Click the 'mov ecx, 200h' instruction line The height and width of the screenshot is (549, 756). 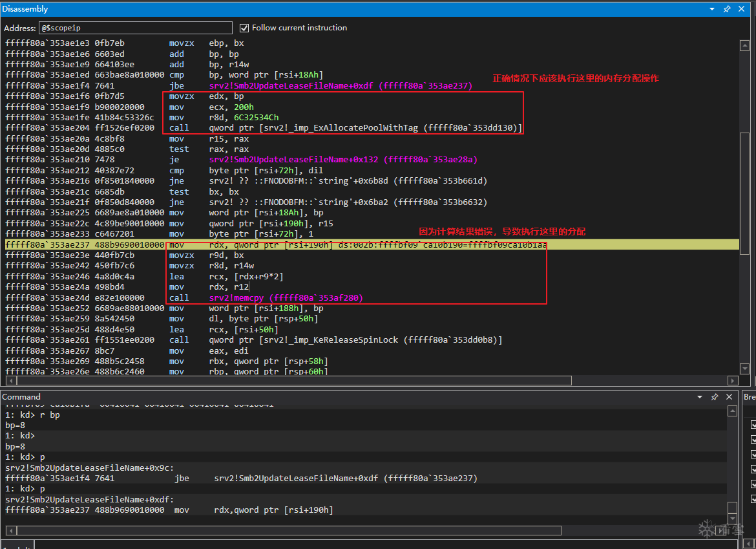[130, 107]
